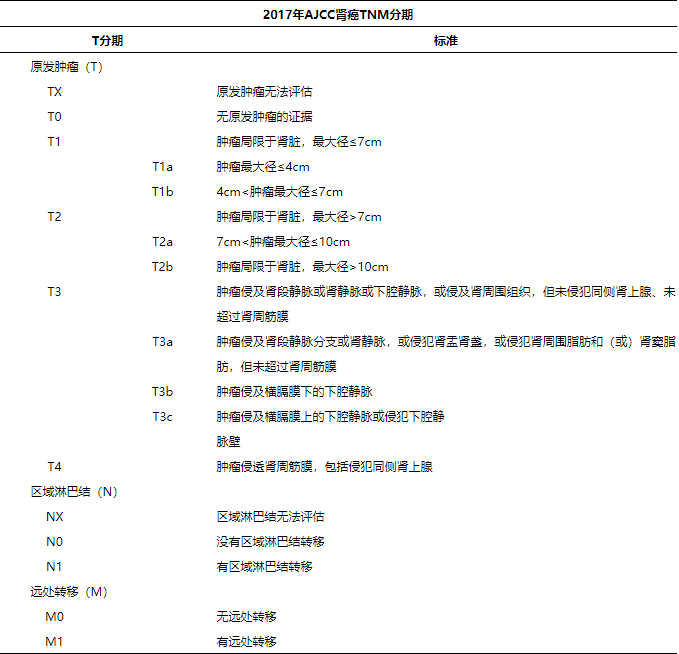
Task: Click the NX stage cell
Action: (x=55, y=517)
